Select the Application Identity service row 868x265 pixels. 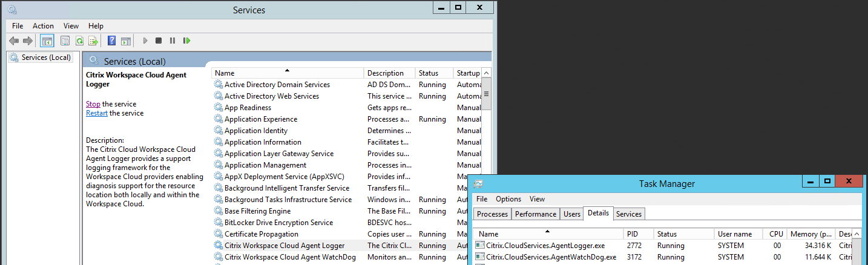347,131
